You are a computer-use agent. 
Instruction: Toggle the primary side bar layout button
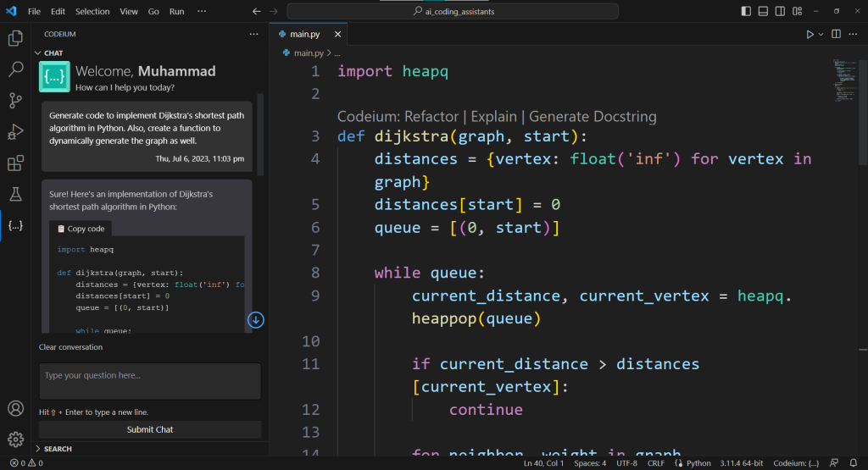(x=746, y=11)
